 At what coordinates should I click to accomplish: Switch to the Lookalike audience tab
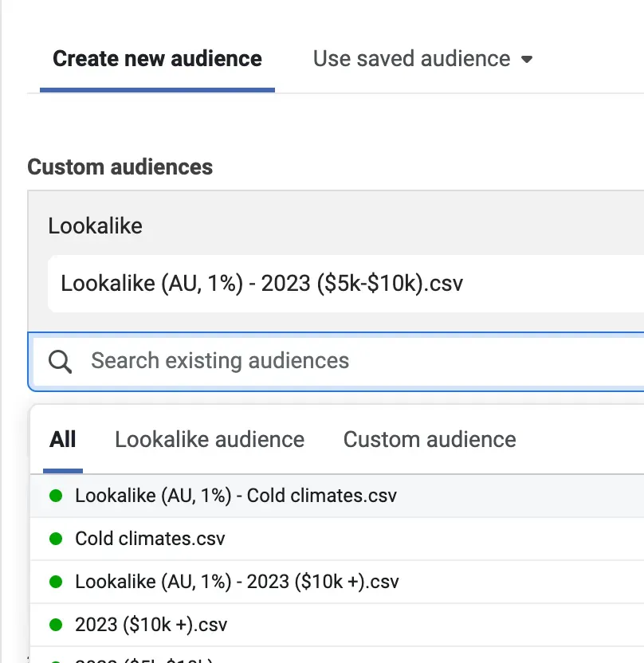point(210,439)
